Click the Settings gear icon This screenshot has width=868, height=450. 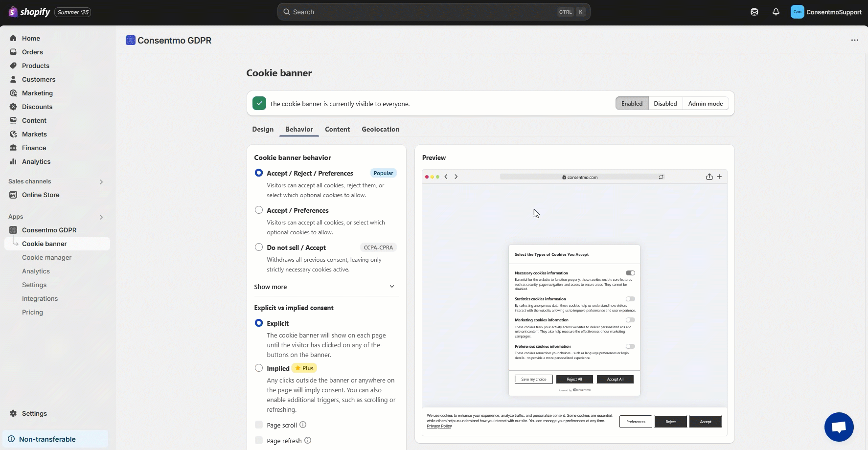pyautogui.click(x=13, y=413)
